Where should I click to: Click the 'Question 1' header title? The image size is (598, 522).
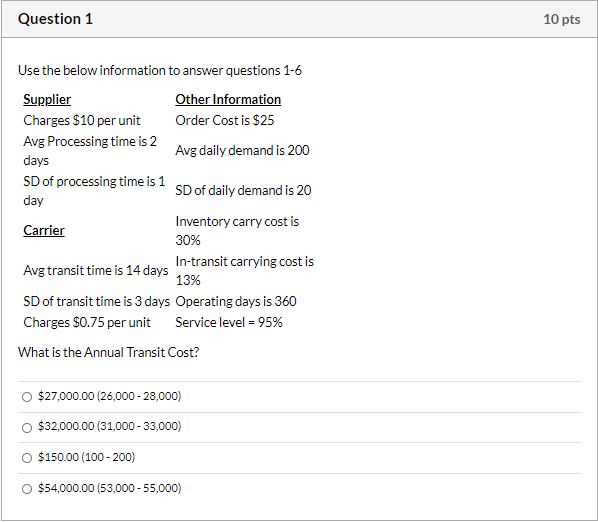click(x=55, y=19)
